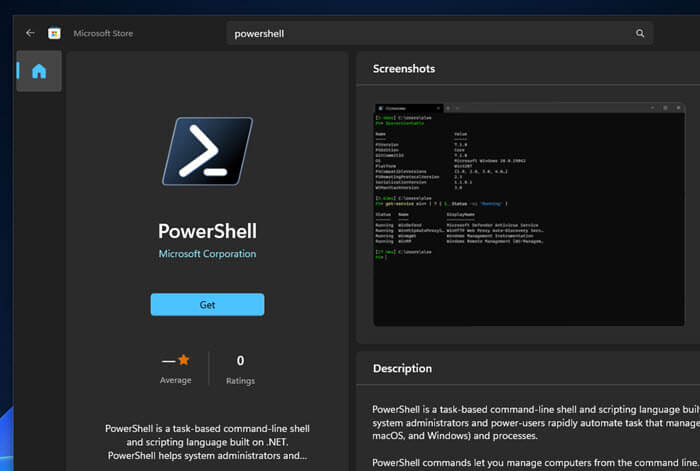
Task: Click the Description section heading
Action: [x=403, y=368]
